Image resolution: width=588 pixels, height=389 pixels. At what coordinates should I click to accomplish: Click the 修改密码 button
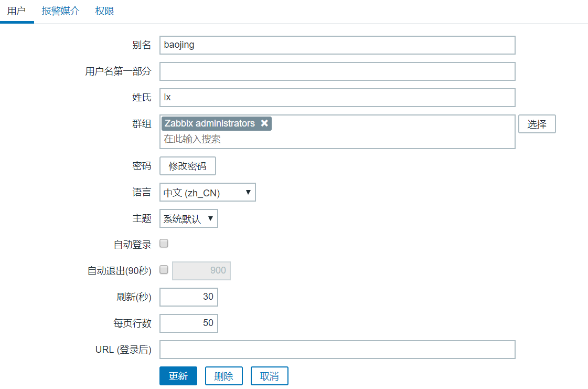tap(187, 166)
